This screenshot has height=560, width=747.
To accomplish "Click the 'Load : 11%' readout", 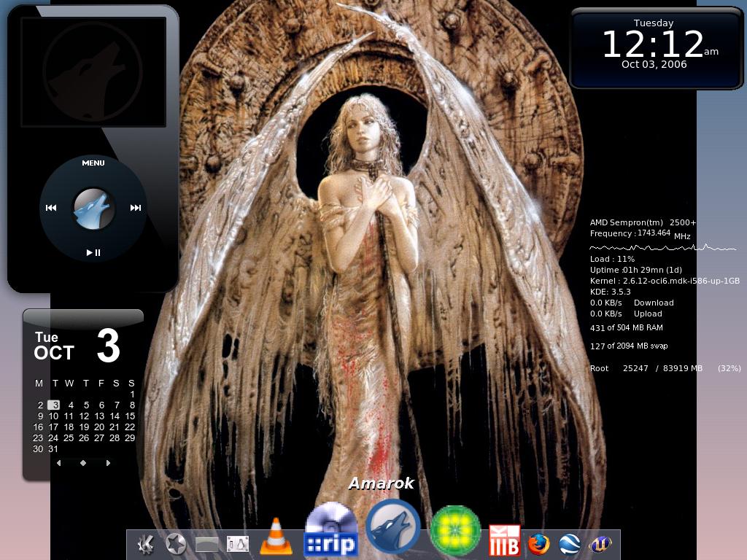I will [612, 259].
